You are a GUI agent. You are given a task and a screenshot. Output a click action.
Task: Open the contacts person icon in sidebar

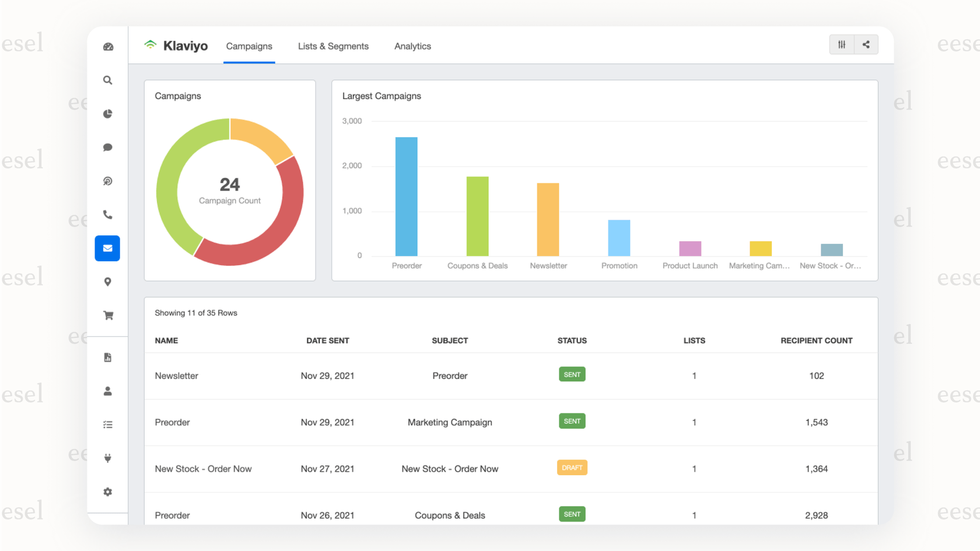(107, 391)
